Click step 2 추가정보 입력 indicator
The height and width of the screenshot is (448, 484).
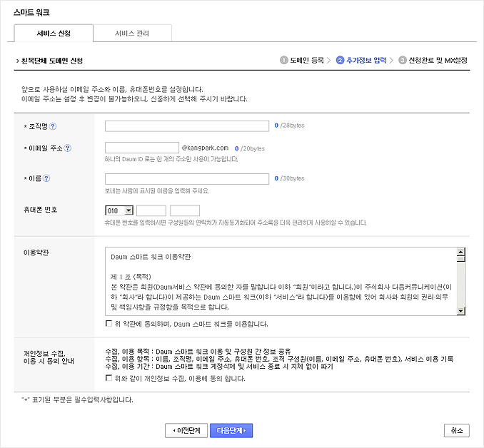[361, 60]
